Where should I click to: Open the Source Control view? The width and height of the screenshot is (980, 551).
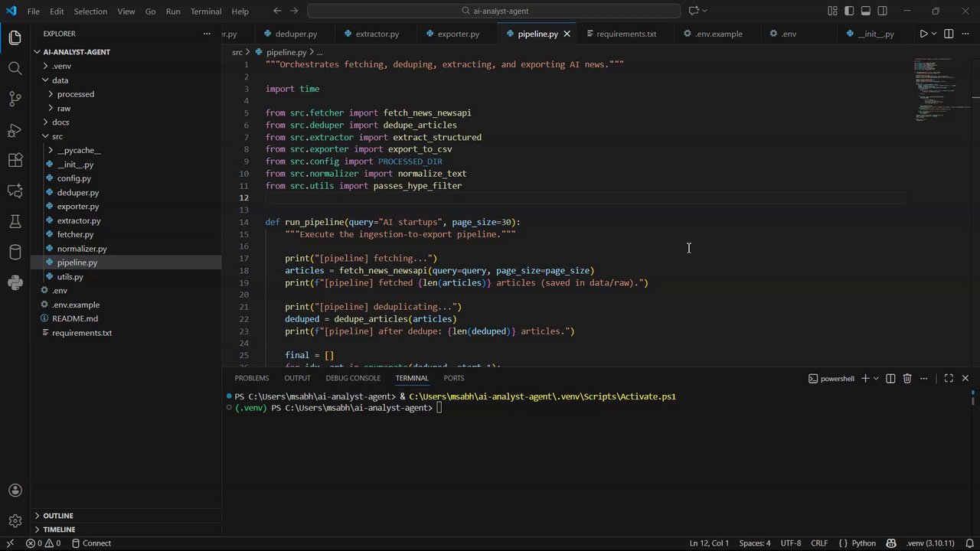pyautogui.click(x=15, y=99)
